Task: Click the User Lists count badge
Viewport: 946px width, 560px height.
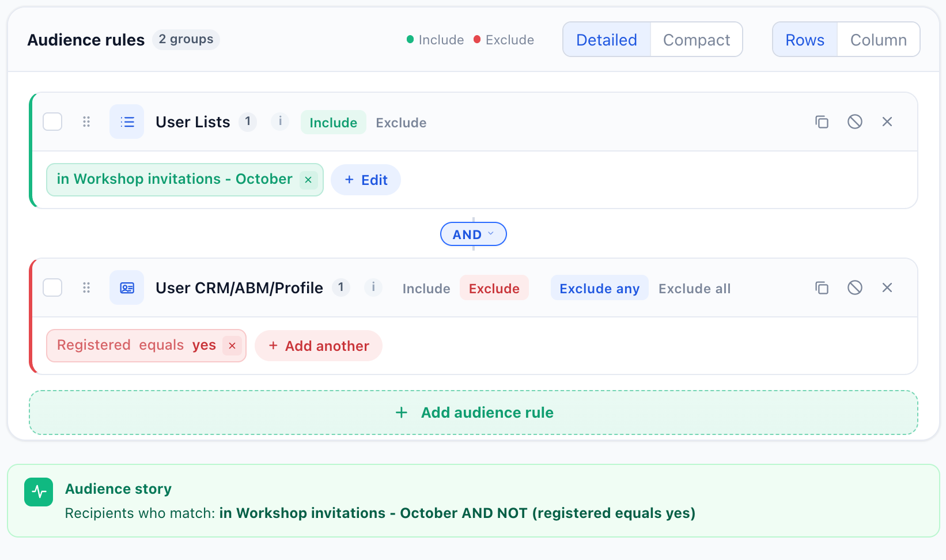Action: [248, 122]
